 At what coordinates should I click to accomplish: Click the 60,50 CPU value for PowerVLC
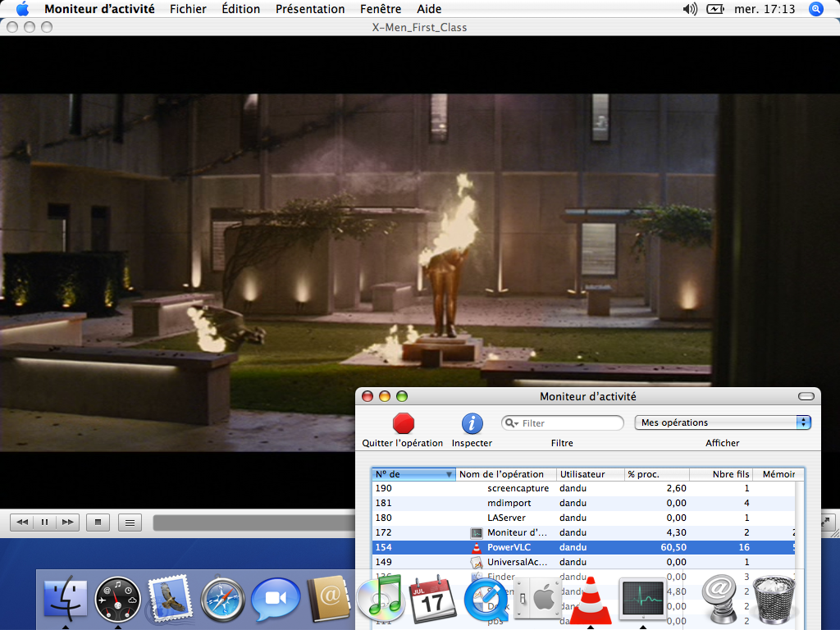pyautogui.click(x=673, y=547)
